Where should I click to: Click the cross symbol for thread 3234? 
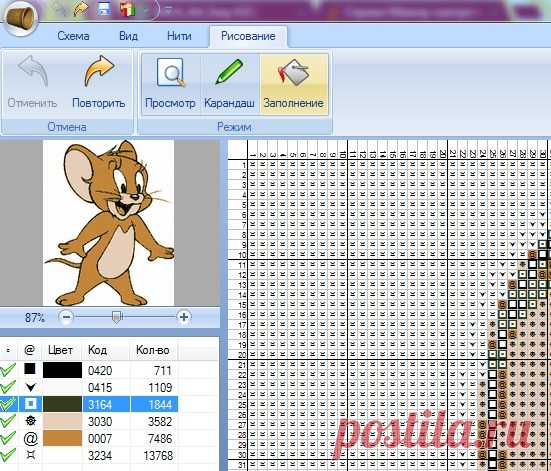click(x=31, y=455)
